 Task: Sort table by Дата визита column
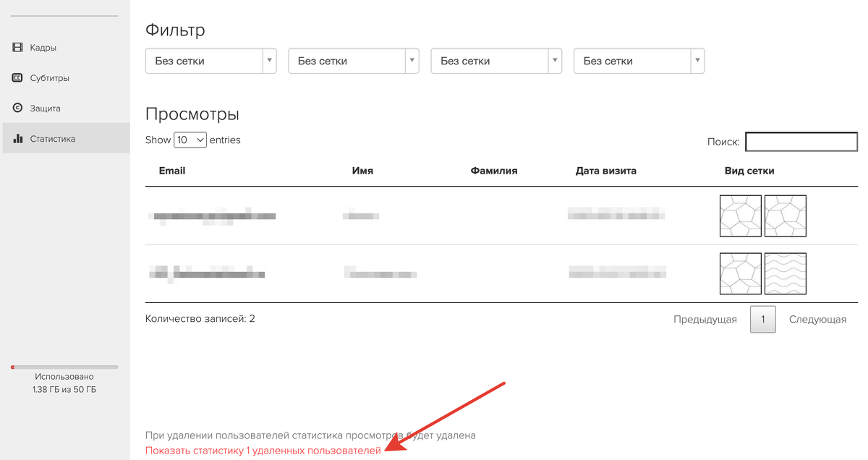point(606,171)
